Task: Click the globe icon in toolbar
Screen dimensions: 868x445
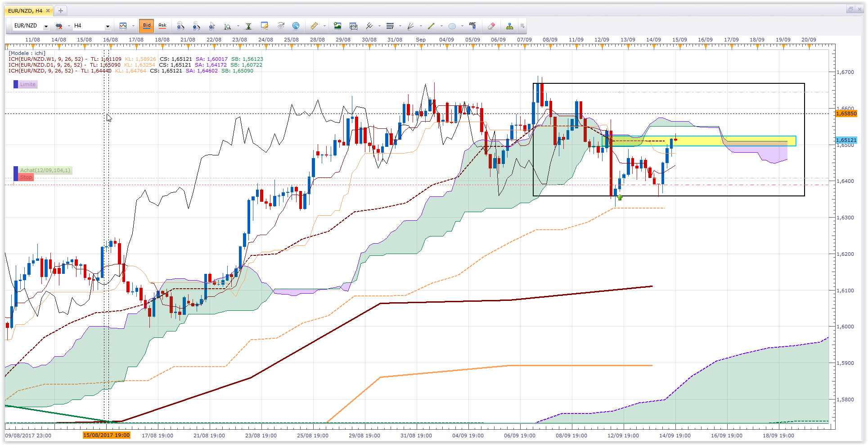Action: click(296, 26)
